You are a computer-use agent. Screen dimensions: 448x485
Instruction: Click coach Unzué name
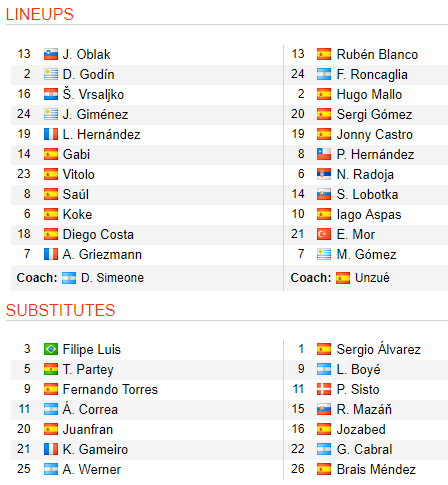[x=372, y=277]
